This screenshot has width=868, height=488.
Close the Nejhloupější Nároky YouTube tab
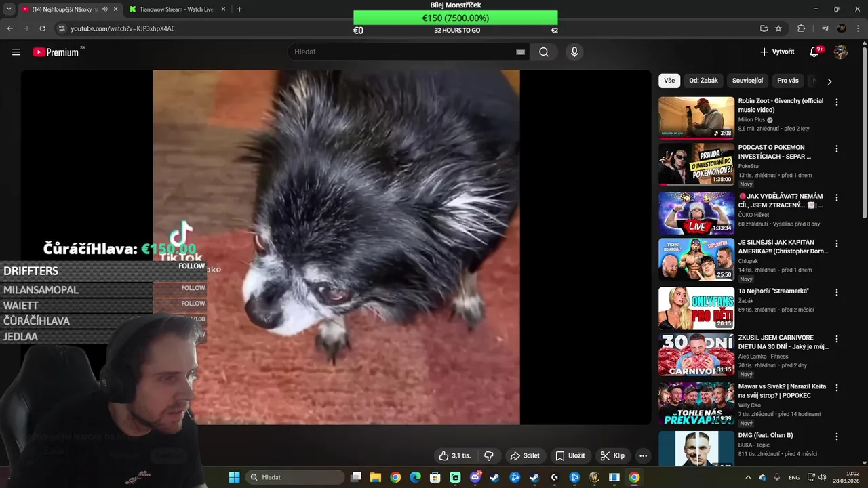point(116,9)
